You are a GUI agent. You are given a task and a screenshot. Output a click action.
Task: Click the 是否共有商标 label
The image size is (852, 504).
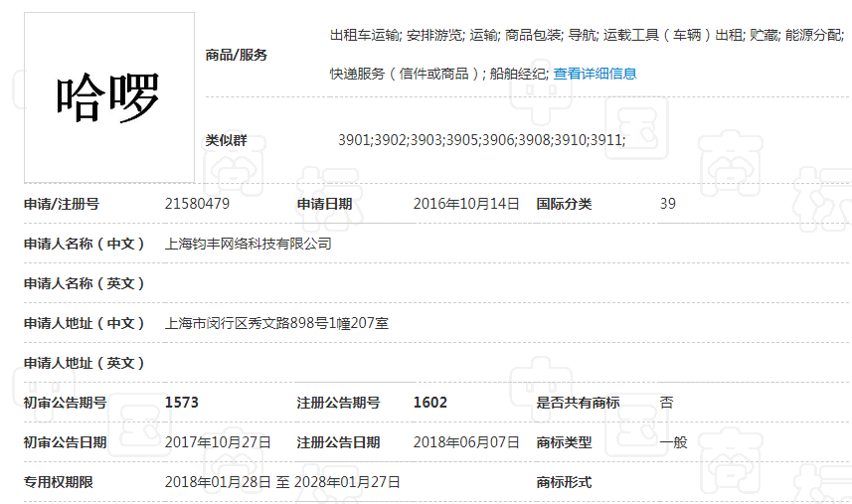point(579,403)
